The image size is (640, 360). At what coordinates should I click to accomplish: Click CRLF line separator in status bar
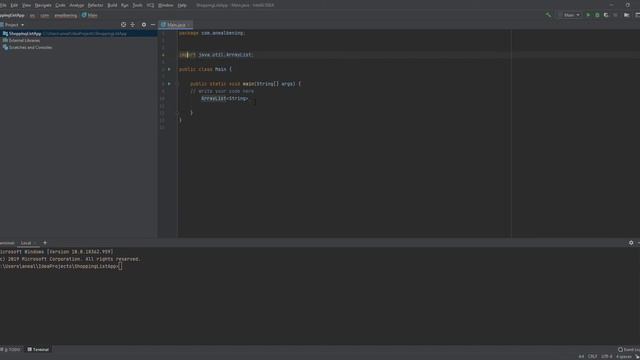[592, 357]
